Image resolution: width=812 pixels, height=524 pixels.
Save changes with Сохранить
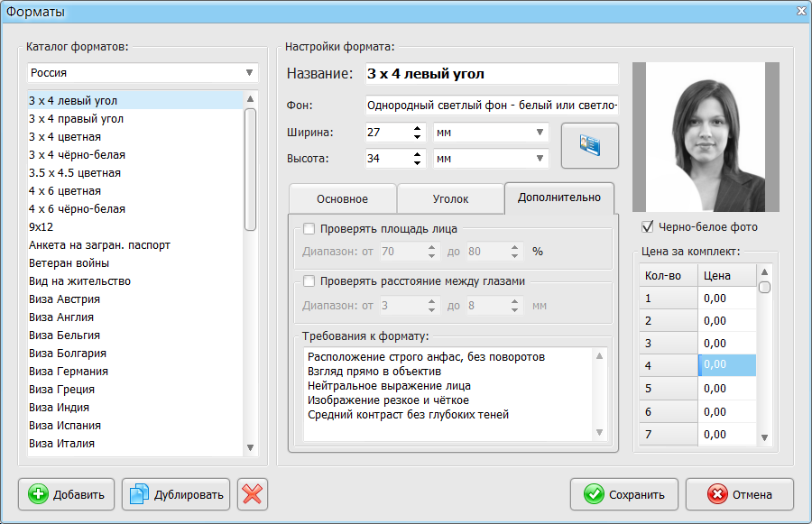pos(624,494)
